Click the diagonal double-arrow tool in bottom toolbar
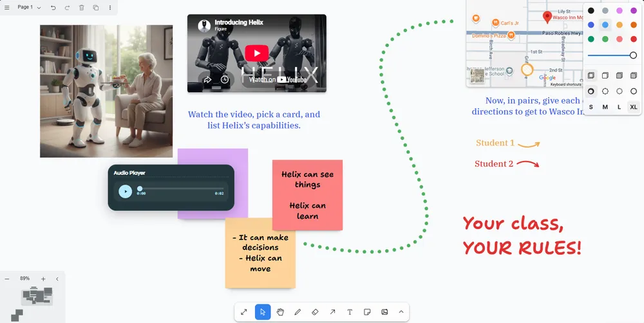Image resolution: width=644 pixels, height=323 pixels. pos(244,312)
